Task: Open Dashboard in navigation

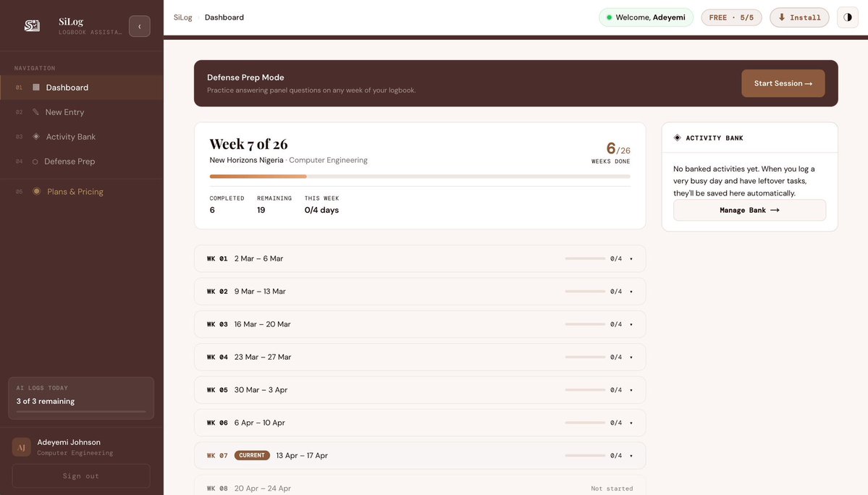Action: click(x=82, y=88)
